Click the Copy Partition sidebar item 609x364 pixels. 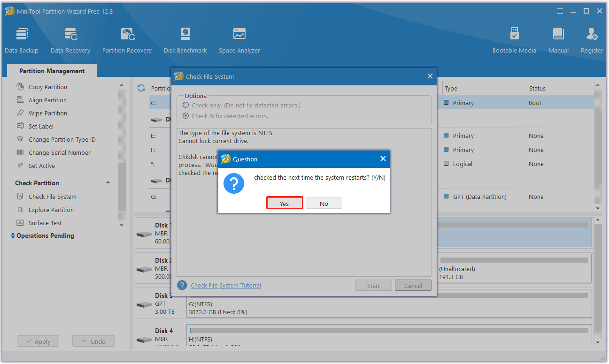point(47,87)
